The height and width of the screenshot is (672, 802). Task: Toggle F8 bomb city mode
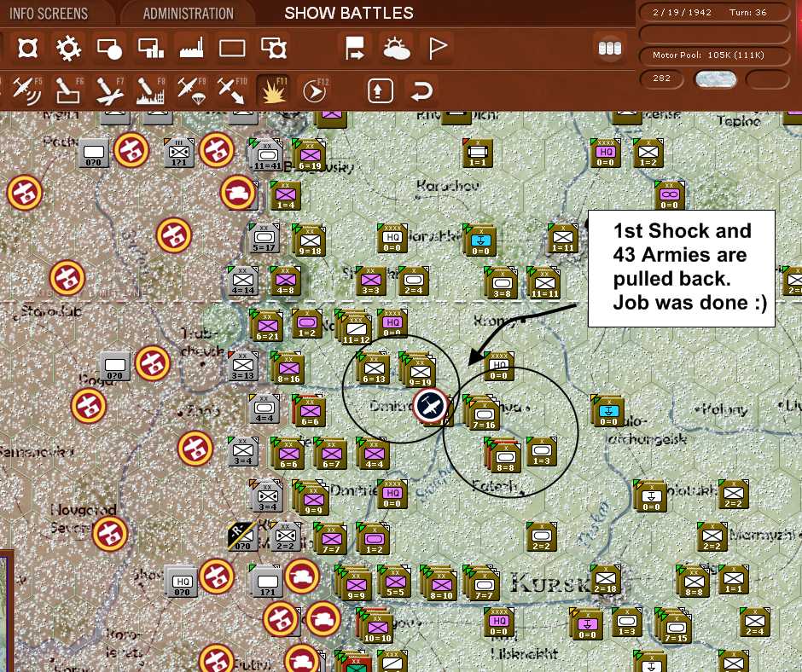tap(150, 90)
